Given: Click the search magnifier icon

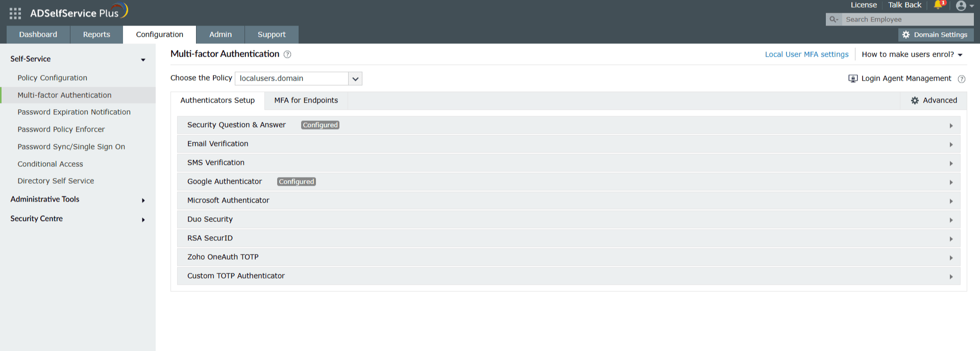Looking at the screenshot, I should [x=834, y=19].
